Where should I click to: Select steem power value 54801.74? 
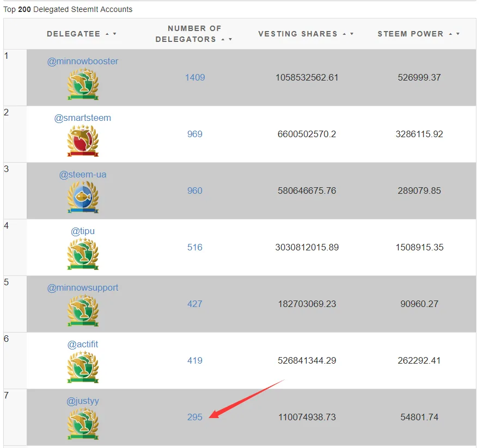click(419, 417)
